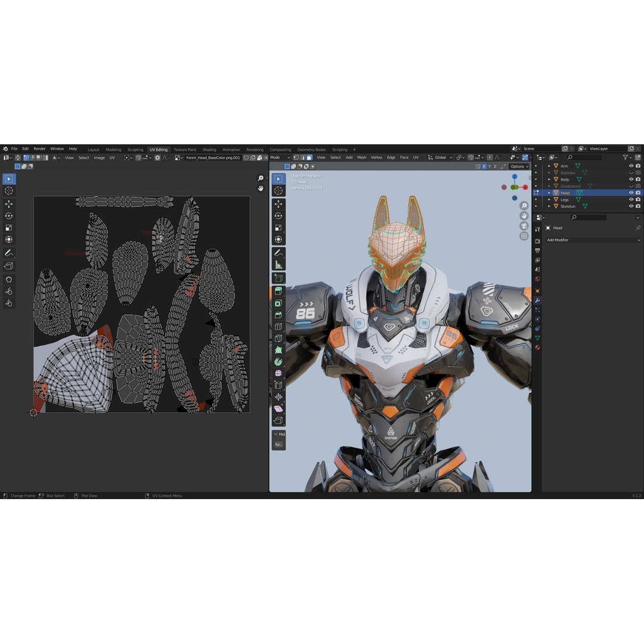
Task: Click the Fenrir_Head_BaseColor.png.001 image name field
Action: point(213,157)
